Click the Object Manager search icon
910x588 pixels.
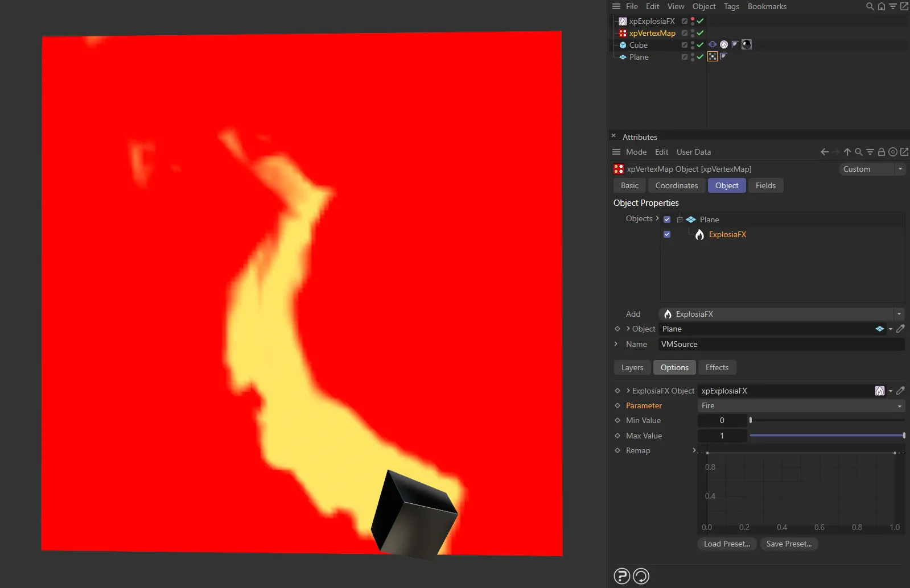click(x=870, y=6)
